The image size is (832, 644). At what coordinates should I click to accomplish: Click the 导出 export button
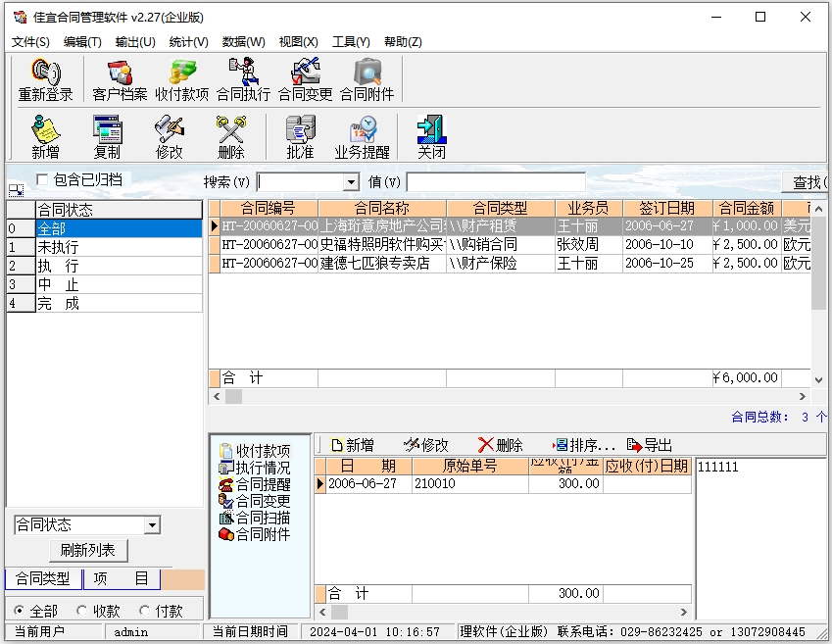(650, 445)
